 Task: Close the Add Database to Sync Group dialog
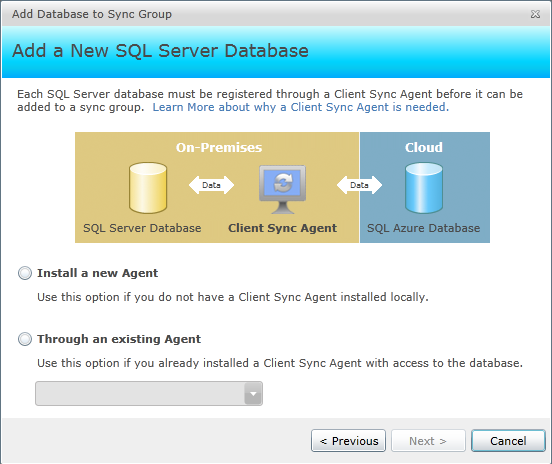click(x=535, y=14)
